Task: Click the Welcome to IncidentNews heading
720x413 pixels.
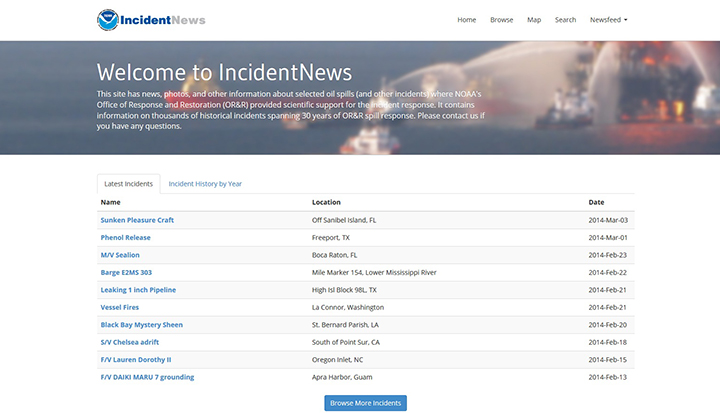Action: coord(224,73)
